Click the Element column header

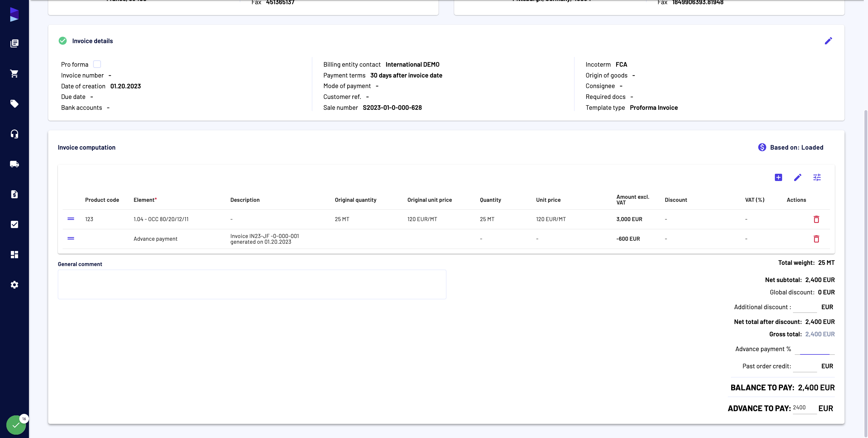pyautogui.click(x=145, y=200)
